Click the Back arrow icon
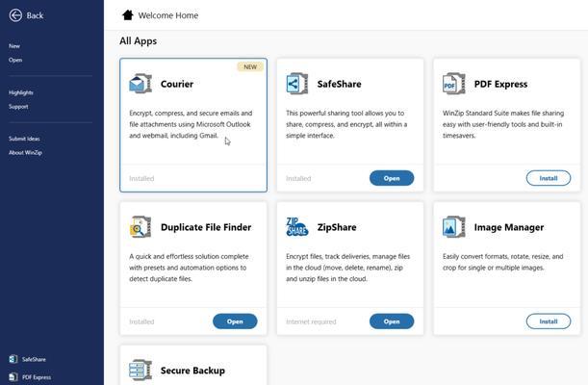This screenshot has height=385, width=588. 15,15
